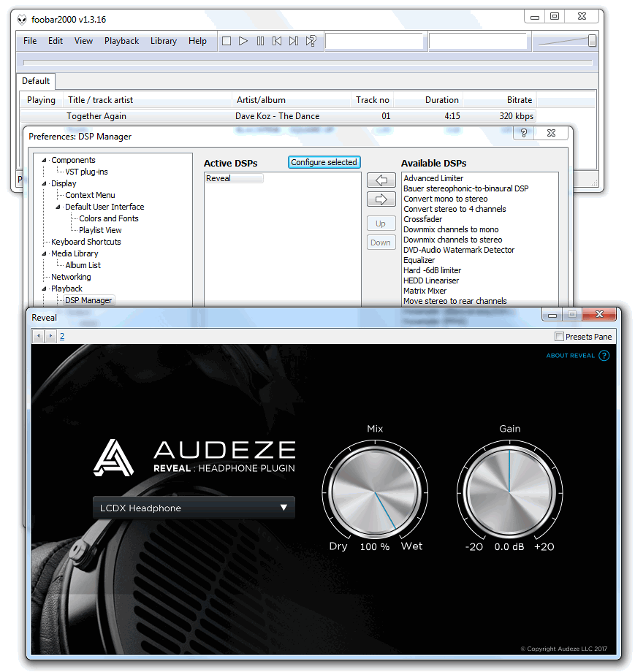635x672 pixels.
Task: Click the Stop playback button
Action: click(227, 41)
